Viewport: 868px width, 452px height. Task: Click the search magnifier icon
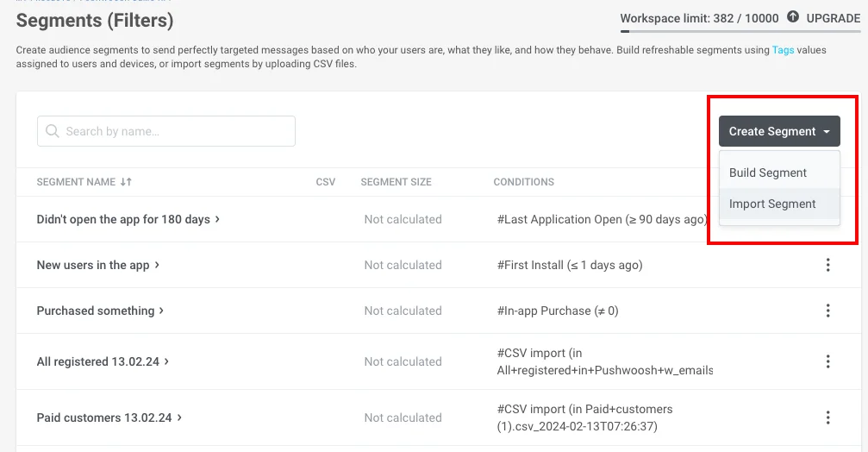coord(52,131)
